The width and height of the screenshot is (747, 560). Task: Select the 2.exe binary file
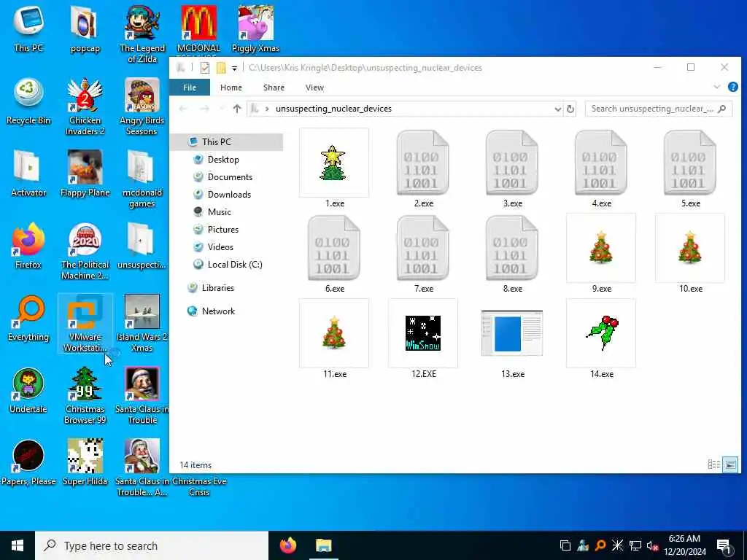(423, 168)
